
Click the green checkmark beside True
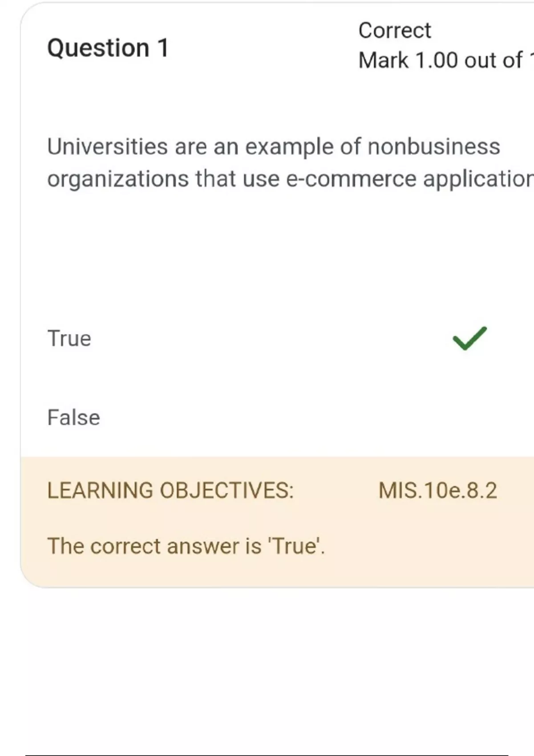pyautogui.click(x=469, y=338)
